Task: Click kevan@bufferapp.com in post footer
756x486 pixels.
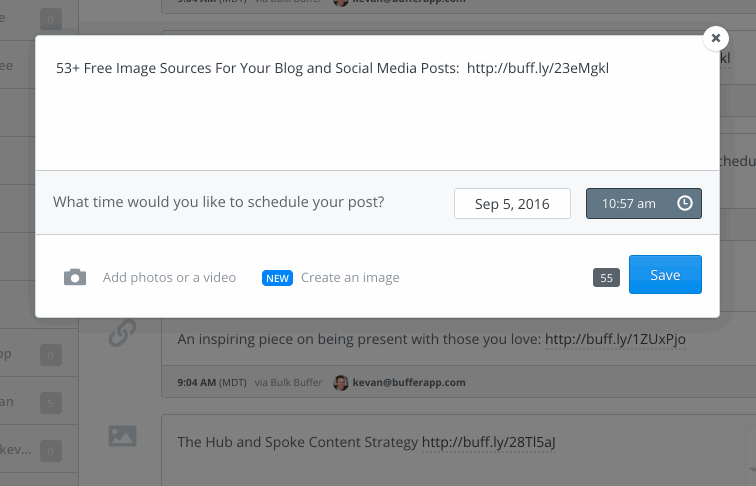Action: (409, 382)
